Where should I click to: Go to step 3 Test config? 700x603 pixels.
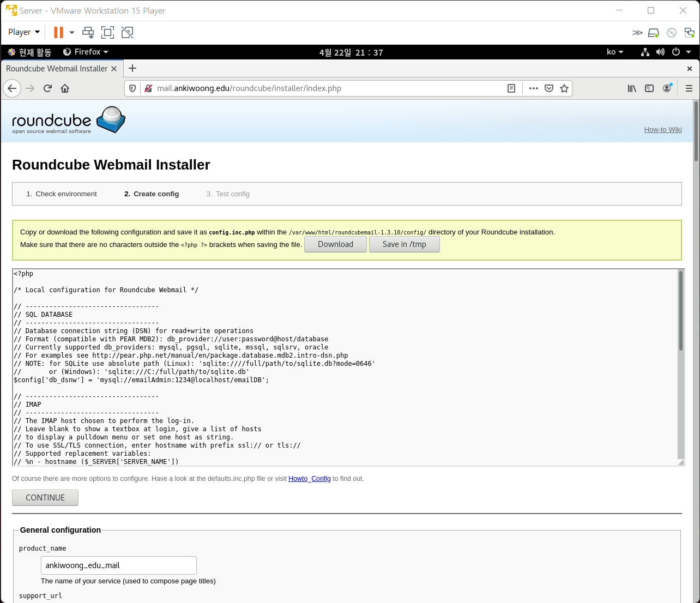tap(228, 194)
